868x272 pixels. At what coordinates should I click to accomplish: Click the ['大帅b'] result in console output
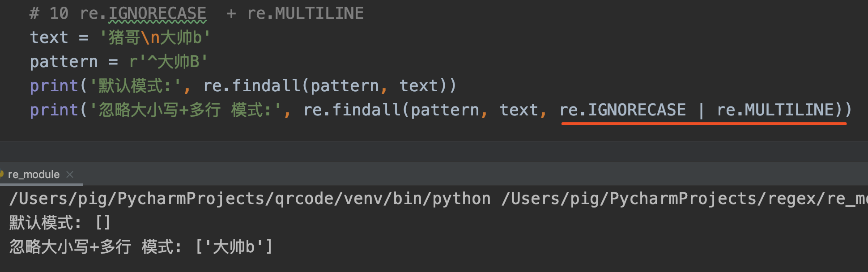point(234,246)
